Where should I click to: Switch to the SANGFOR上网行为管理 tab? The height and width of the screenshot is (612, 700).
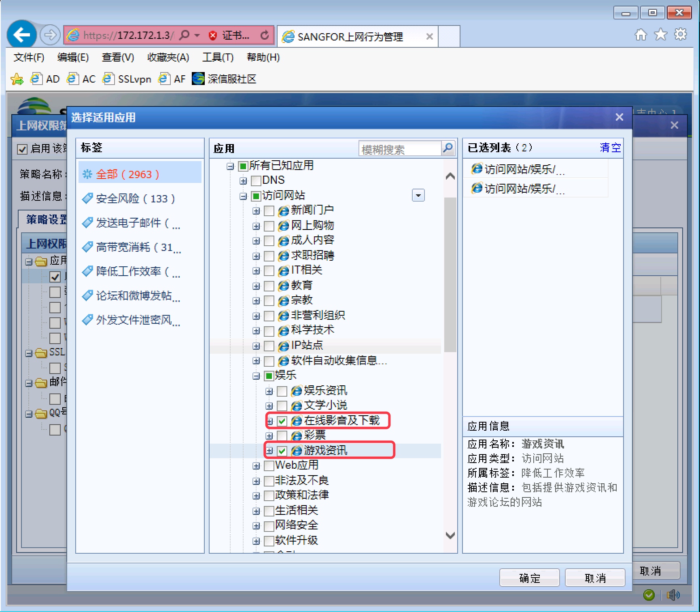click(x=350, y=37)
